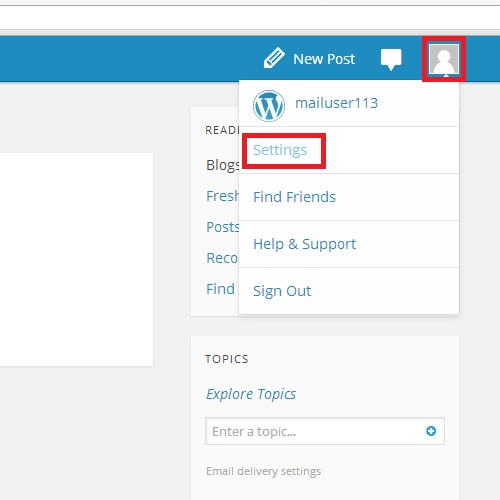Click the notifications speech bubble icon
This screenshot has height=500, width=500.
click(391, 59)
